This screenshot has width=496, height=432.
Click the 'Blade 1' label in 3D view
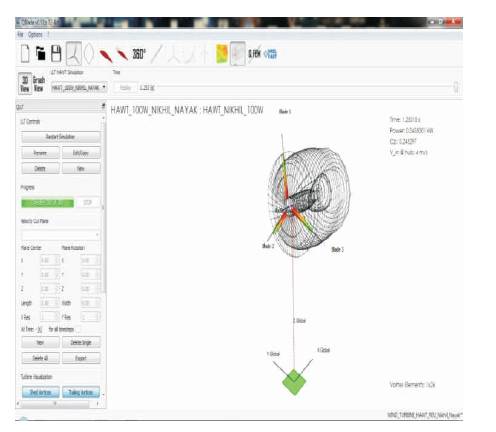[x=285, y=111]
